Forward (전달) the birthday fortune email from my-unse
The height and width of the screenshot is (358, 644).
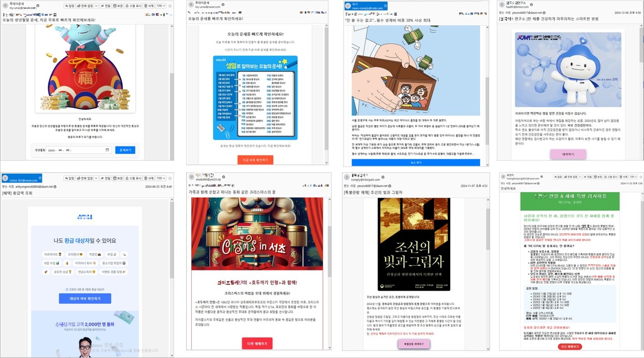click(106, 6)
